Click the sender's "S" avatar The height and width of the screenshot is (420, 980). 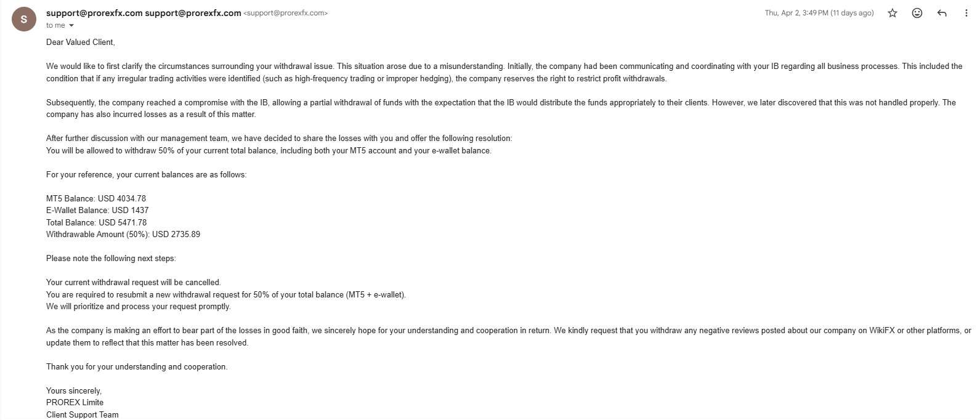click(24, 19)
